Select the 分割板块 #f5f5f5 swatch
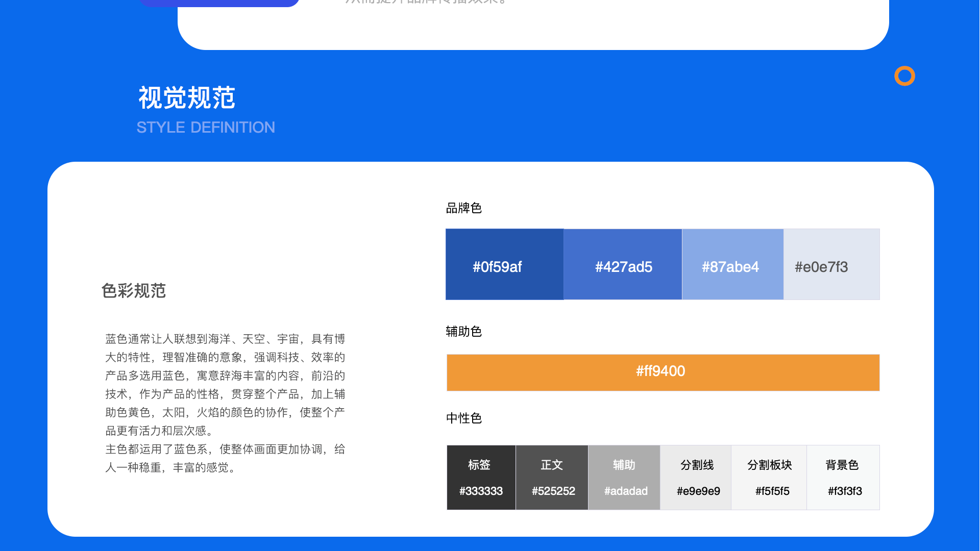Screen dimensions: 980x551 (769, 478)
